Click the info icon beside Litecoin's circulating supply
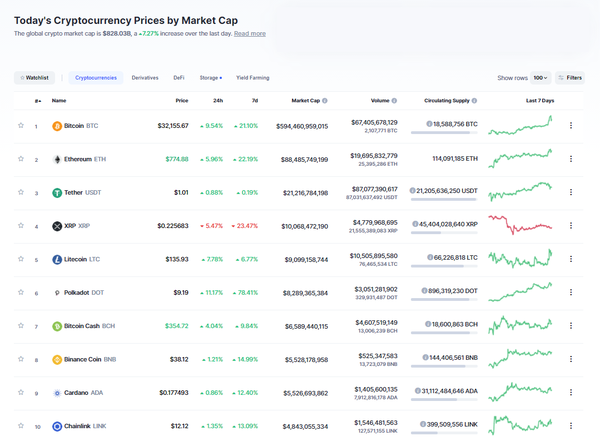Viewport: 600px width, 441px height. pos(430,257)
